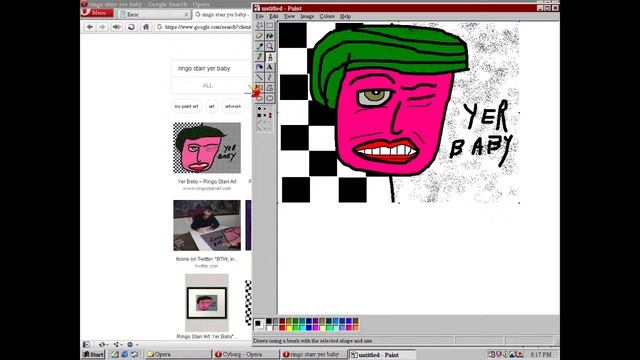Pick the magenta color swatch
Screen dimensions: 640x360
316,328
